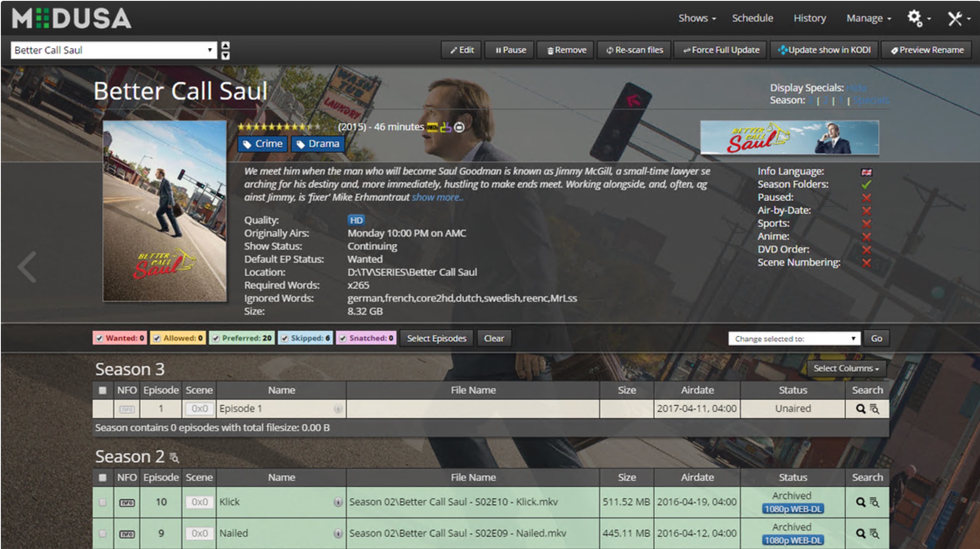
Task: Click the Preferred: 20 green filter badge
Action: [242, 338]
